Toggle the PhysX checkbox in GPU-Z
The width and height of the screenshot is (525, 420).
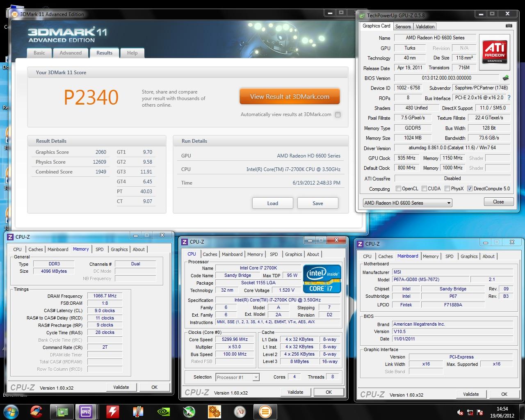pyautogui.click(x=447, y=189)
